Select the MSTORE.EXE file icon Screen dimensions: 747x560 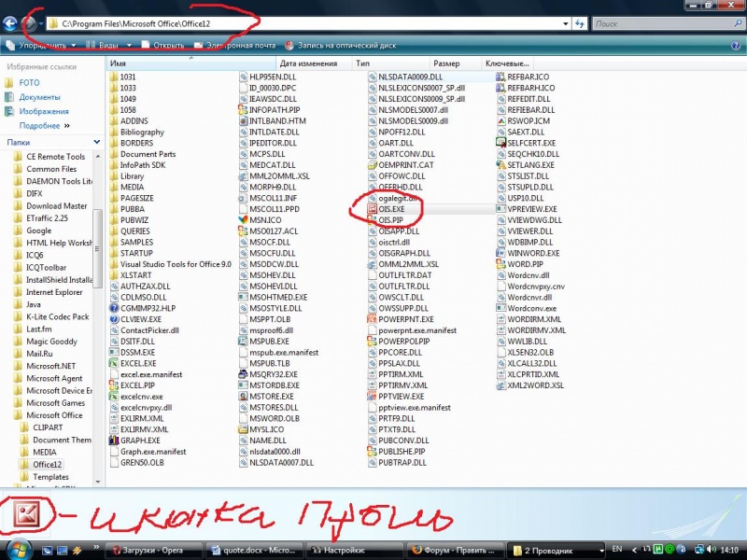coord(242,396)
